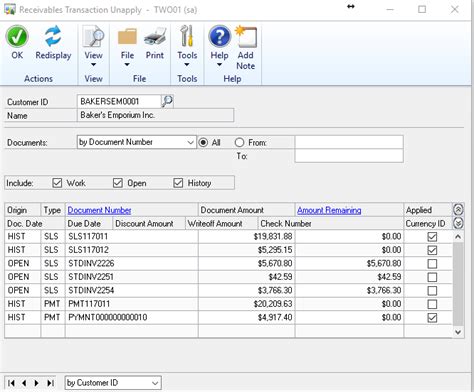This screenshot has height=392, width=474.
Task: Maximize the Receivables Transaction Unapply window
Action: [422, 9]
